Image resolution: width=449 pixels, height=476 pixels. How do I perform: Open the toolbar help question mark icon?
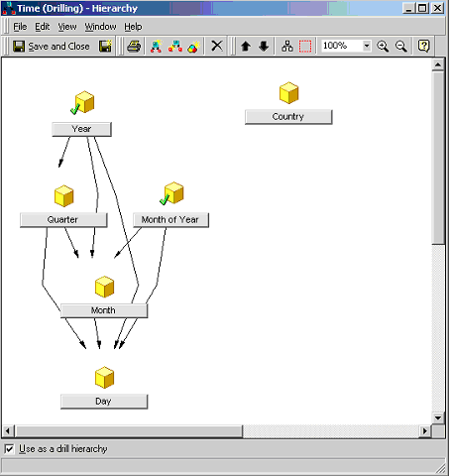pyautogui.click(x=423, y=46)
